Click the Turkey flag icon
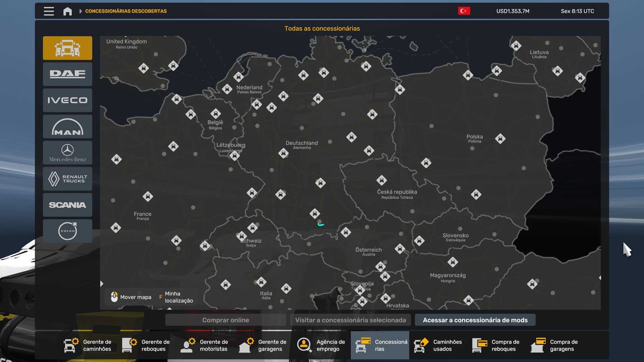This screenshot has width=644, height=362. [464, 11]
